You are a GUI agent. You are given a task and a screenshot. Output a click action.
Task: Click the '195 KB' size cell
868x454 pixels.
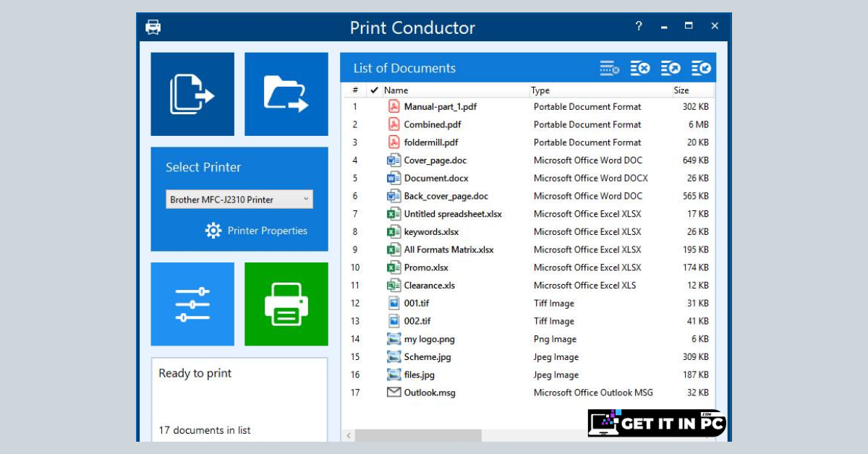[695, 249]
